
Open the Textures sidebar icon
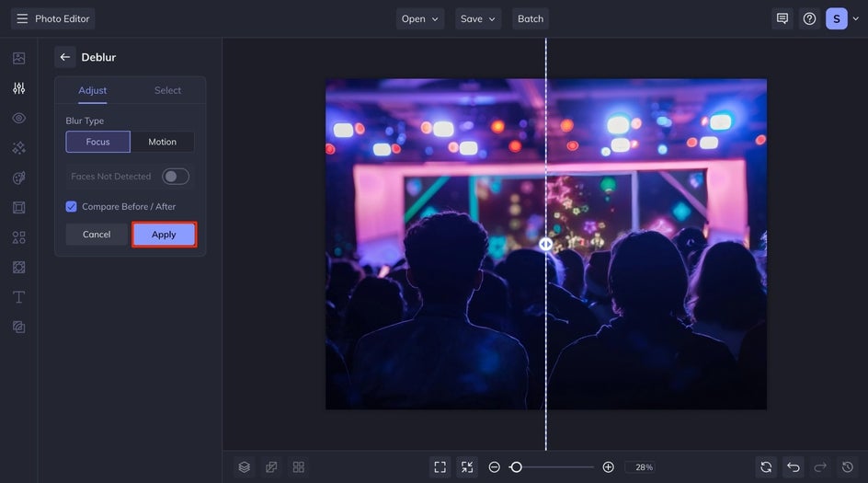tap(18, 328)
